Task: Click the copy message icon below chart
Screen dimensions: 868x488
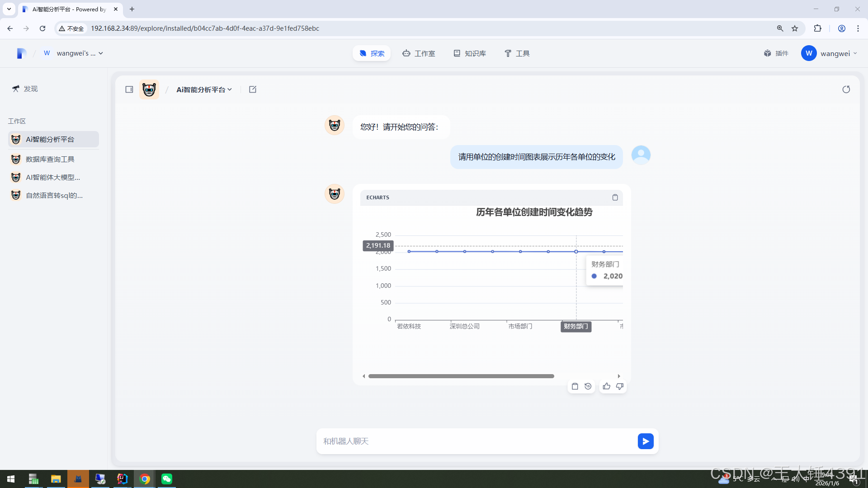Action: coord(575,386)
